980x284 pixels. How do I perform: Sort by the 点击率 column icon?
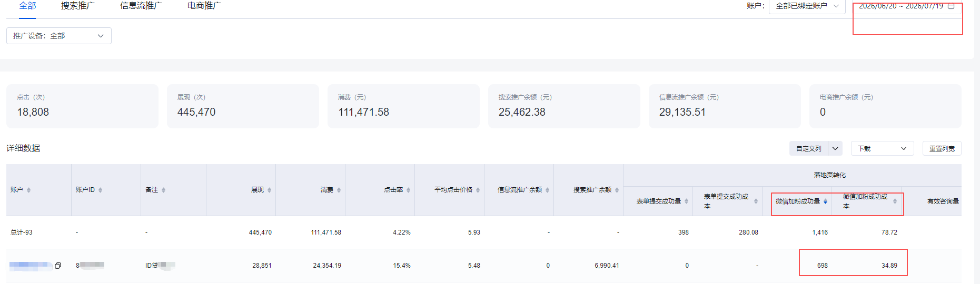tap(408, 190)
